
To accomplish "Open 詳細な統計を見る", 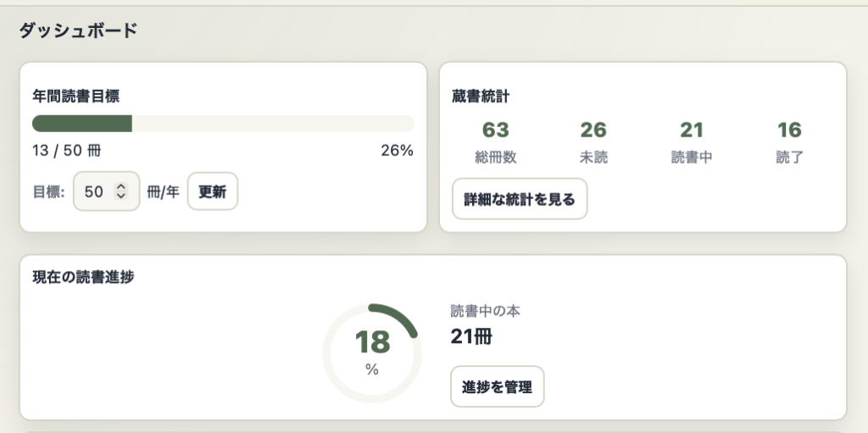I will 520,199.
